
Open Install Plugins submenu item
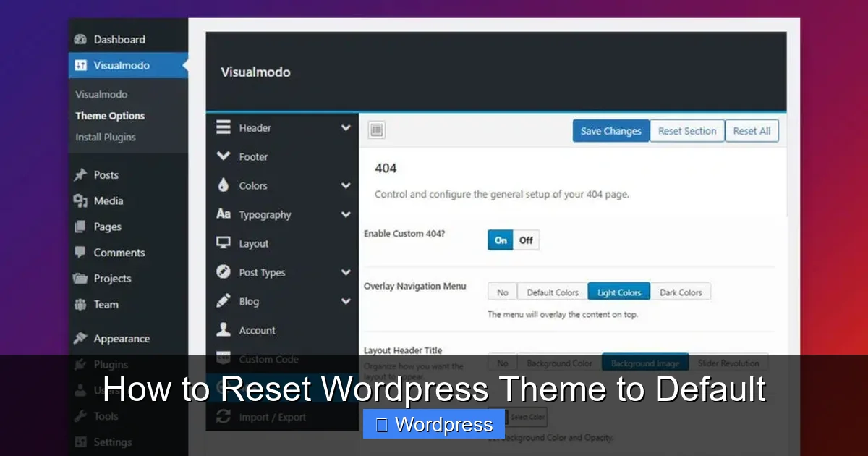coord(106,137)
